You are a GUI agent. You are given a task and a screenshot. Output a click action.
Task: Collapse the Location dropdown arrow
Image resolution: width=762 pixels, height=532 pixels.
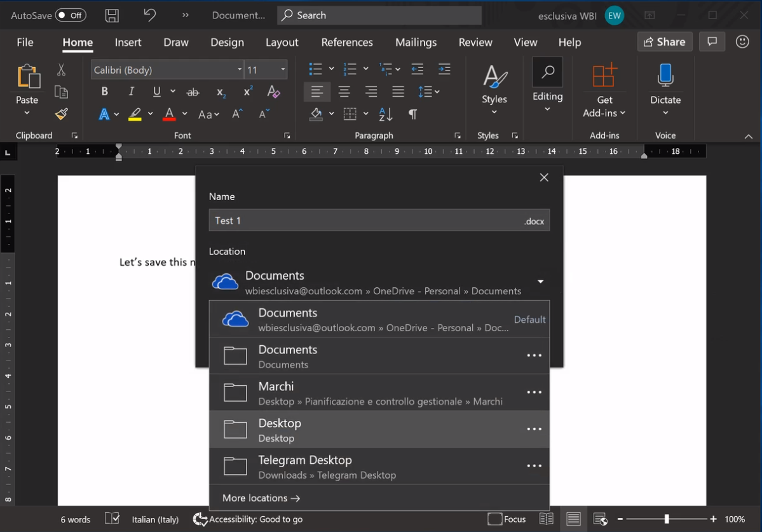pos(540,282)
